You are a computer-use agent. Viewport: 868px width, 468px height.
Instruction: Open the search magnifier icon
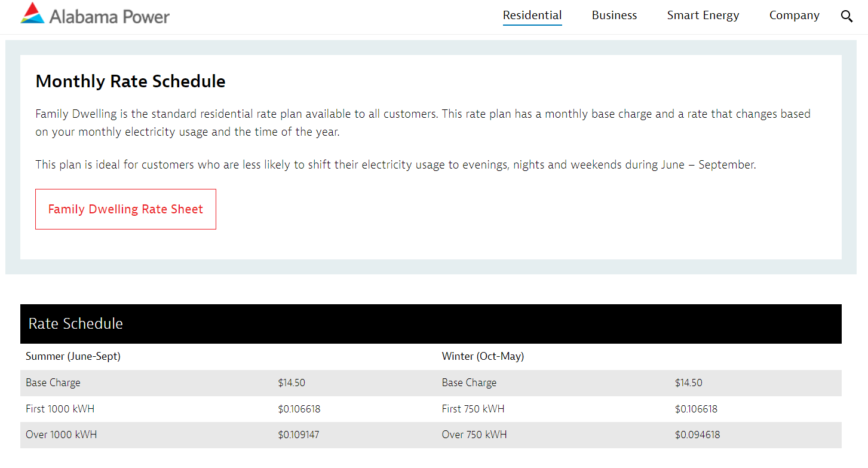click(x=846, y=16)
